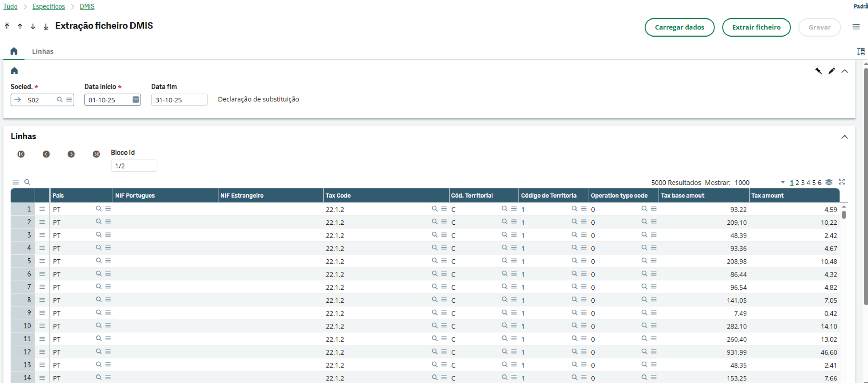868x383 pixels.
Task: Click grid search magnifier above table
Action: pos(27,182)
